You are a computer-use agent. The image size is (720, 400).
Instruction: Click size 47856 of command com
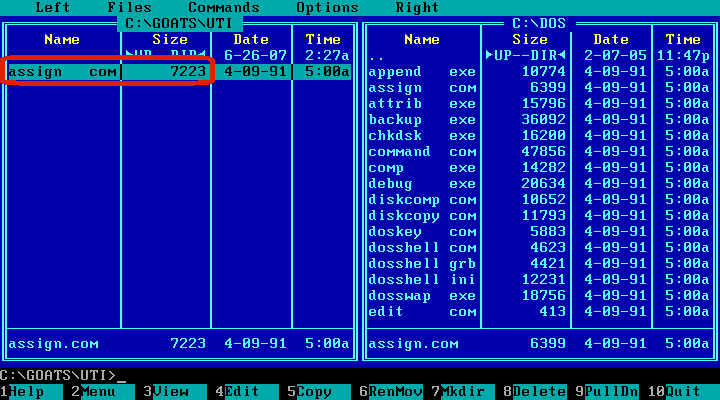point(544,152)
